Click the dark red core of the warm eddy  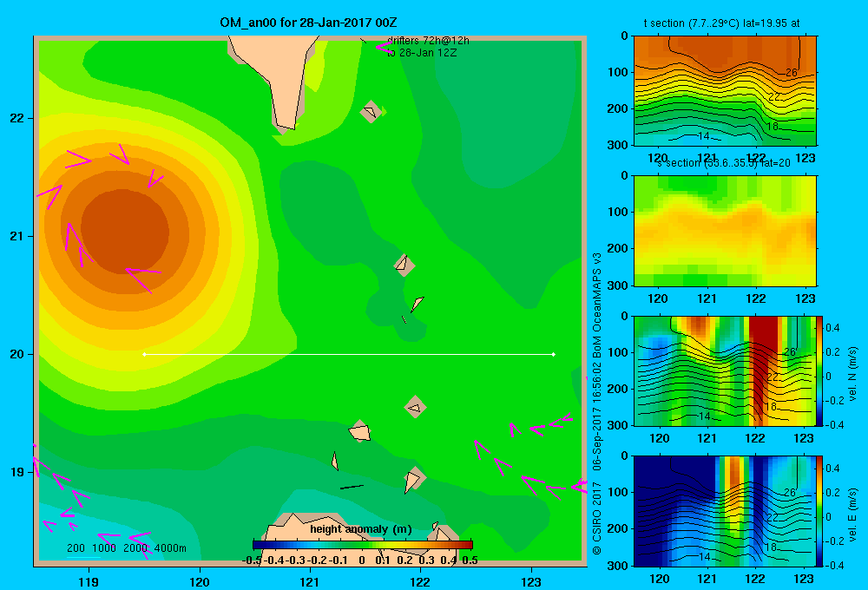pyautogui.click(x=124, y=231)
